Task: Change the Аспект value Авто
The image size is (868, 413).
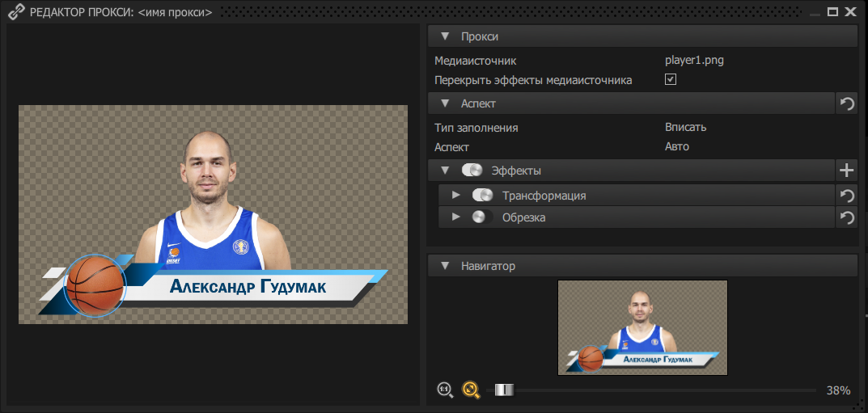Action: coord(677,147)
